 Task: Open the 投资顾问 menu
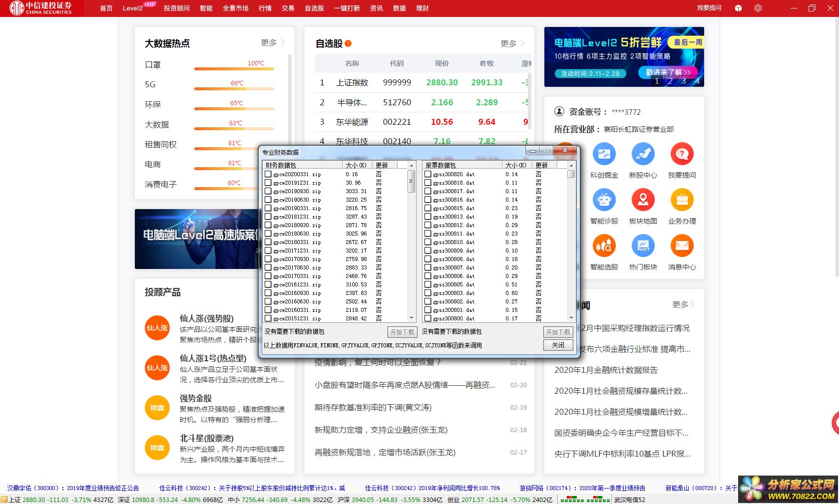click(x=177, y=8)
